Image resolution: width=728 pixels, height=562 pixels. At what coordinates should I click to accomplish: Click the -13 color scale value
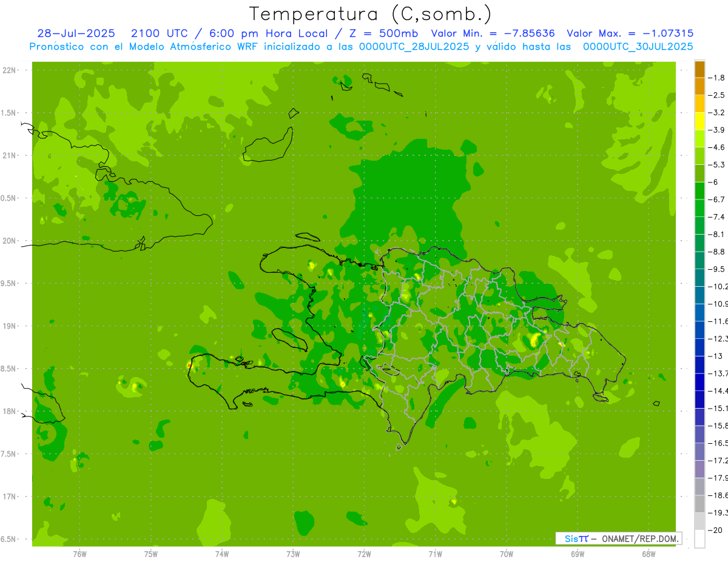tap(716, 356)
